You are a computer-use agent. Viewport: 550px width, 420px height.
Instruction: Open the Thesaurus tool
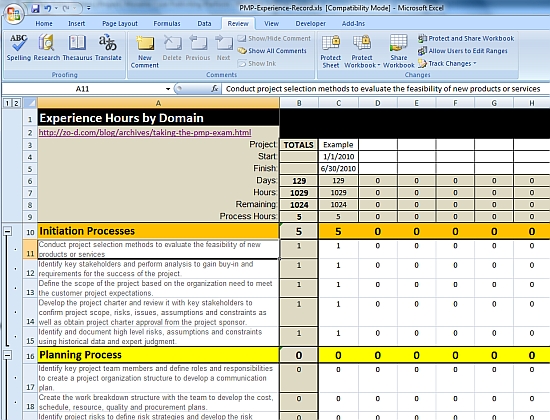coord(77,48)
